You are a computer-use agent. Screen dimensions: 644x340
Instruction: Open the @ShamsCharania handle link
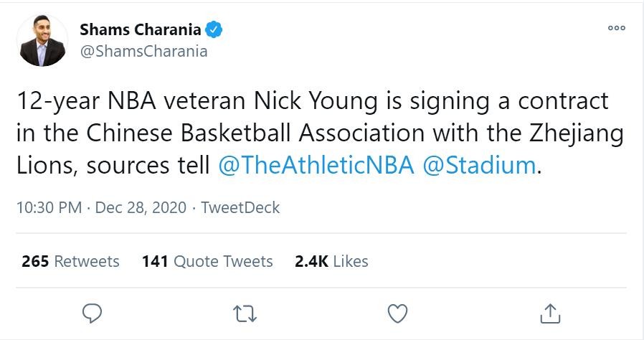(x=143, y=51)
